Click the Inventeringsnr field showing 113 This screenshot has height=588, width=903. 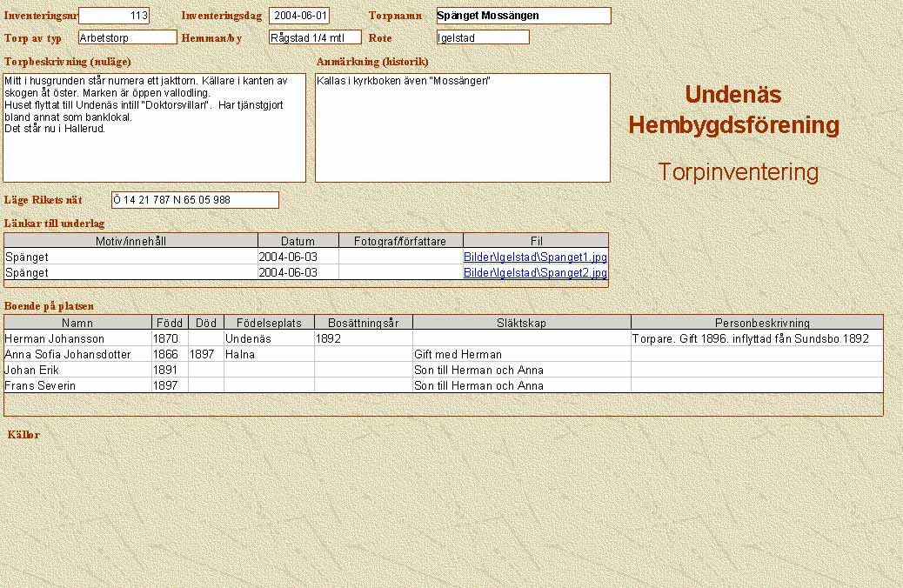click(x=114, y=16)
